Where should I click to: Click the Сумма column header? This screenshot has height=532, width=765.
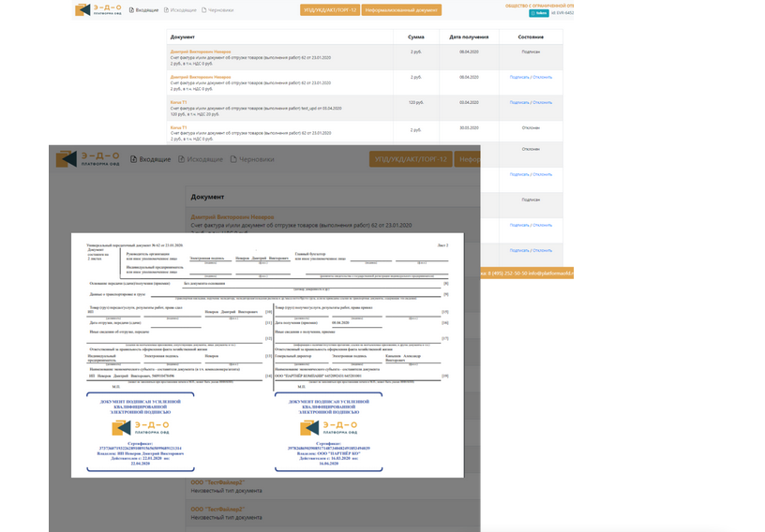coord(415,37)
